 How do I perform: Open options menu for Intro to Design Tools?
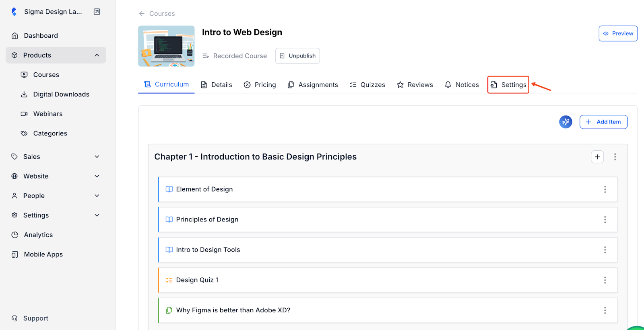(x=605, y=250)
